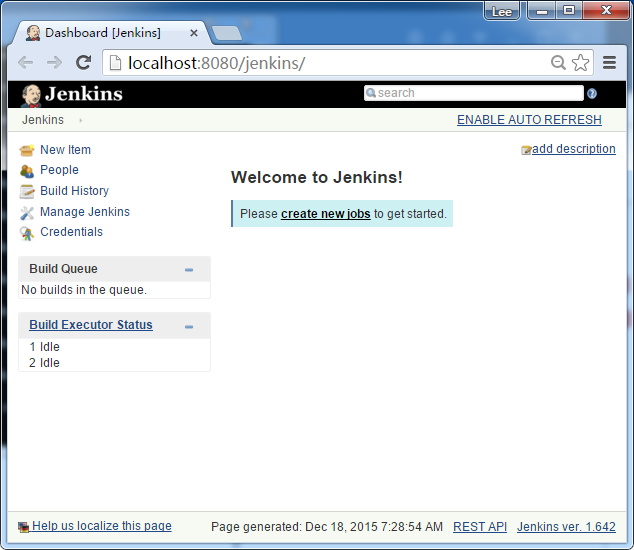Open the Chrome hamburger menu
Screen dimensions: 634x550
point(609,63)
